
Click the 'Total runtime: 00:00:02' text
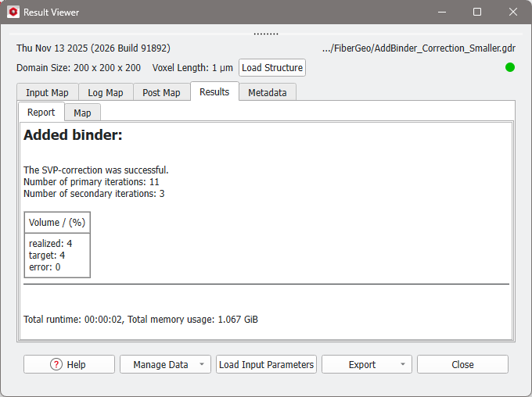pos(73,320)
